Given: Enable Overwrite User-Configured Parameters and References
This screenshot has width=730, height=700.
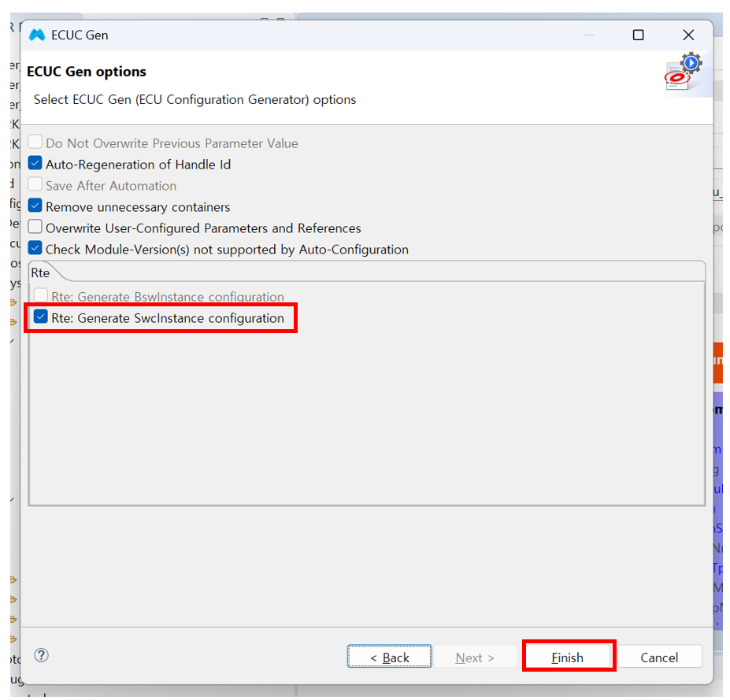Looking at the screenshot, I should click(x=35, y=228).
